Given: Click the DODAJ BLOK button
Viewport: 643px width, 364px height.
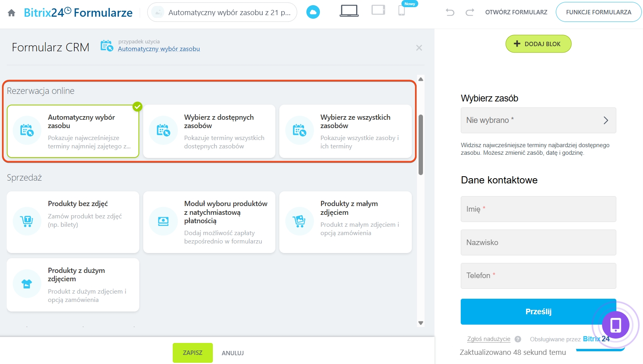Looking at the screenshot, I should coord(538,44).
